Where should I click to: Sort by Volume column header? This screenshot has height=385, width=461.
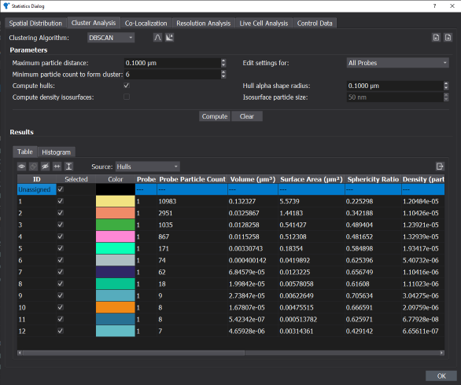click(x=253, y=179)
